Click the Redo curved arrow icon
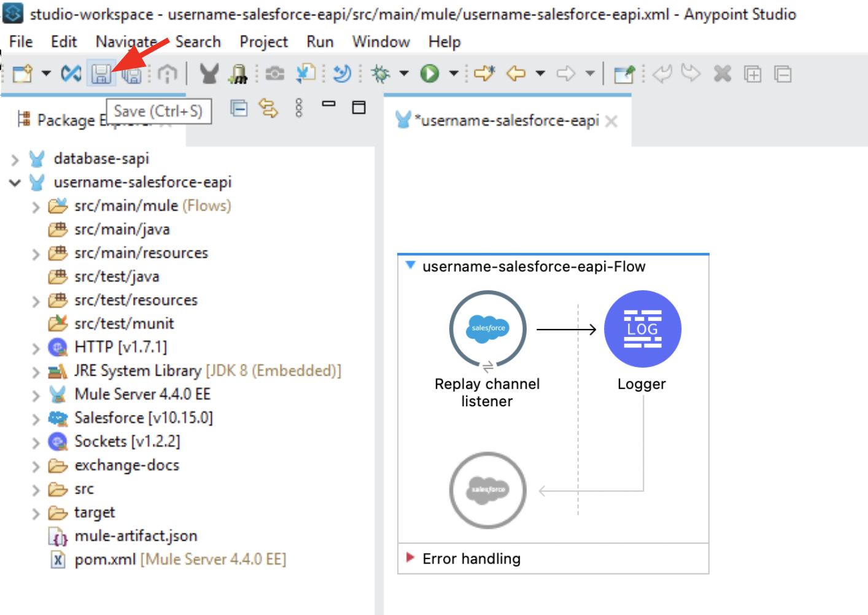 [691, 74]
